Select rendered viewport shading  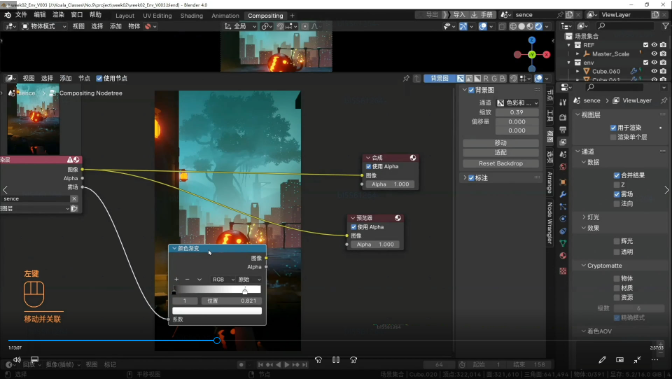[538, 27]
